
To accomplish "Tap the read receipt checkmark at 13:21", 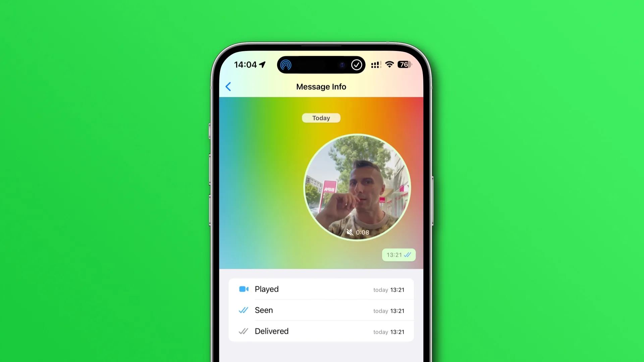I will (408, 255).
